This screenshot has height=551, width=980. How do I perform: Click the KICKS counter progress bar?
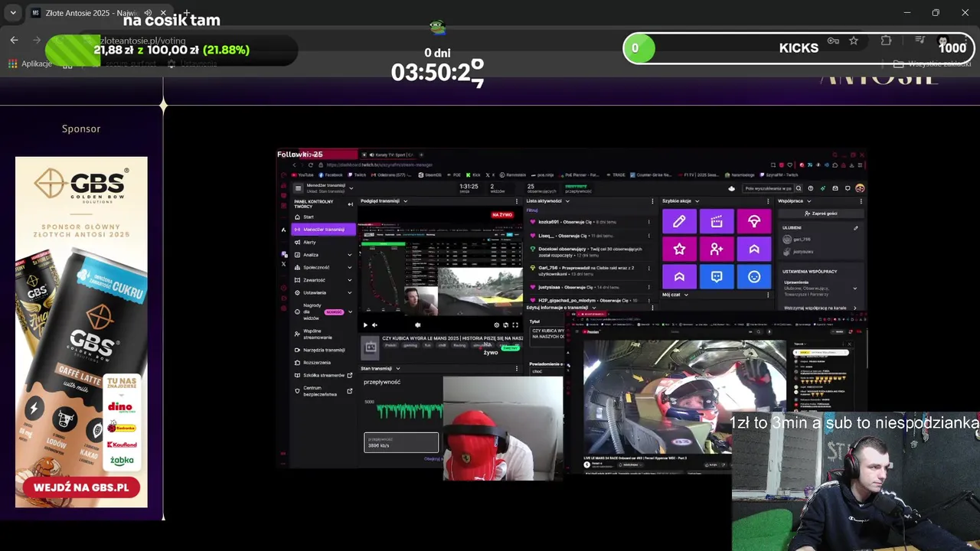[798, 48]
